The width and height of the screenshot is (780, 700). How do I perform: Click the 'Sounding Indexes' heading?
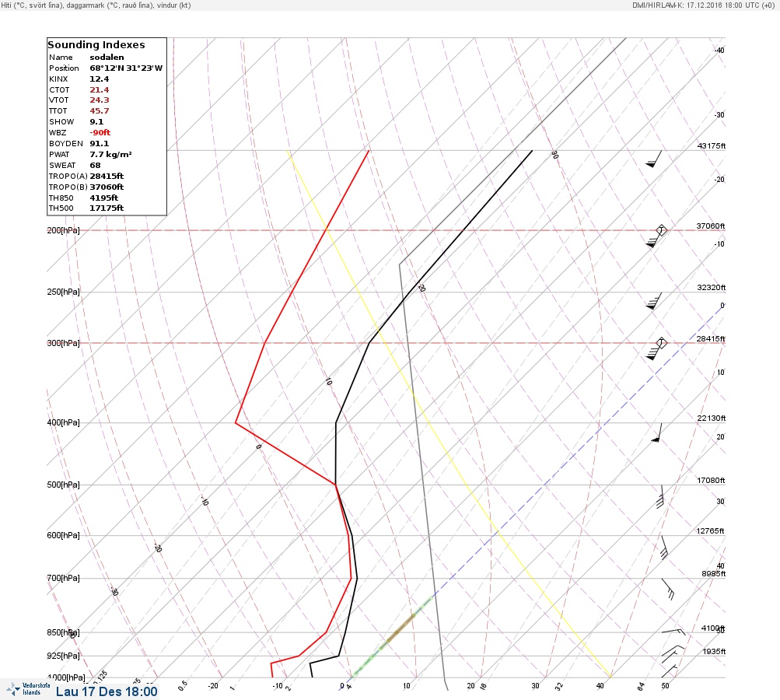[96, 45]
